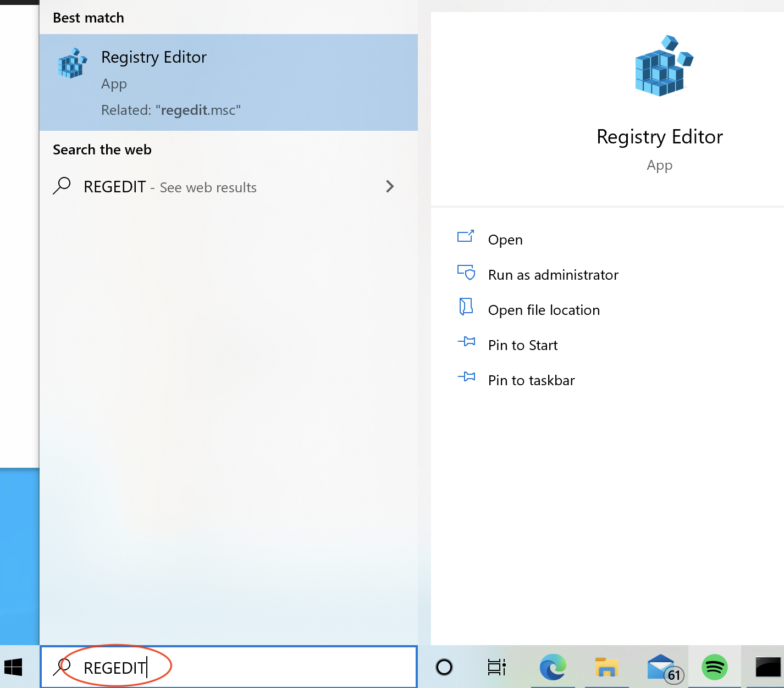Pin Registry Editor to Start
784x688 pixels.
pyautogui.click(x=522, y=345)
